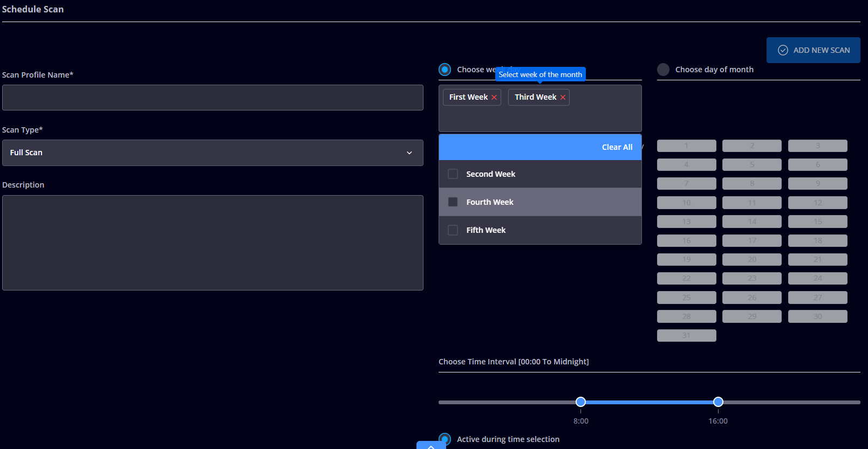Remove the Third Week tag
Screen dimensions: 868x449
(x=563, y=98)
